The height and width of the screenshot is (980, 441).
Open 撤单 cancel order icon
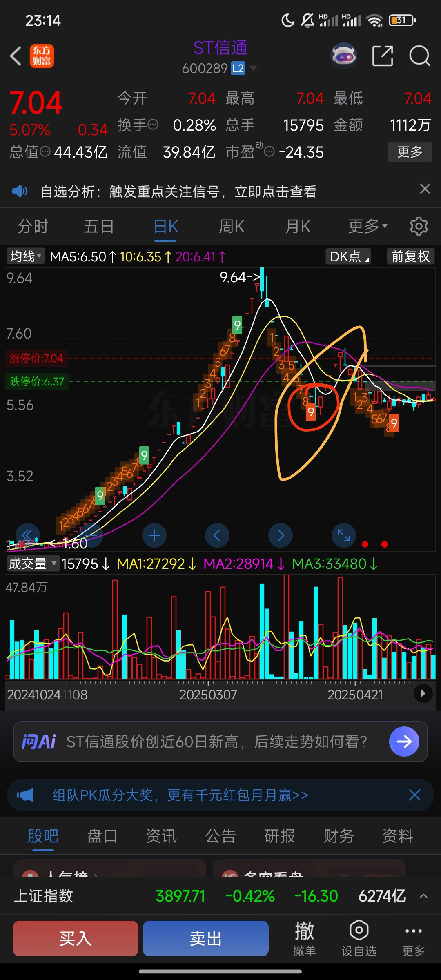pyautogui.click(x=304, y=938)
